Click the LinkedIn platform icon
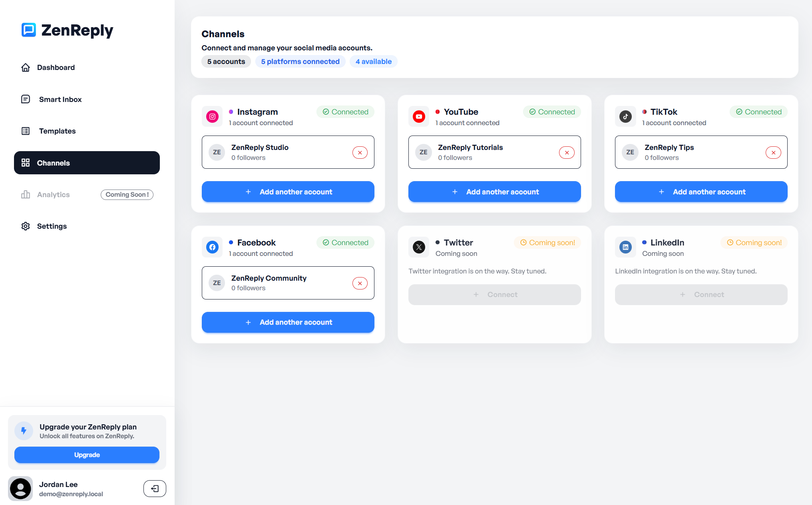This screenshot has height=505, width=812. [x=625, y=247]
